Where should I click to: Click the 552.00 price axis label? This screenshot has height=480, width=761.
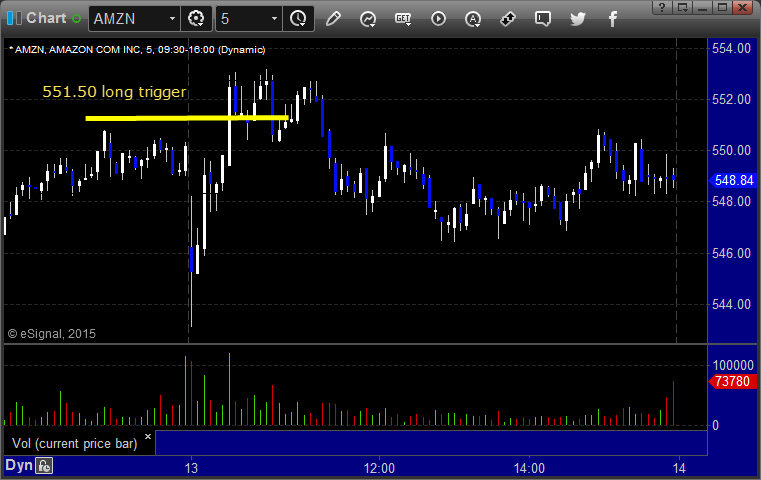tap(731, 99)
